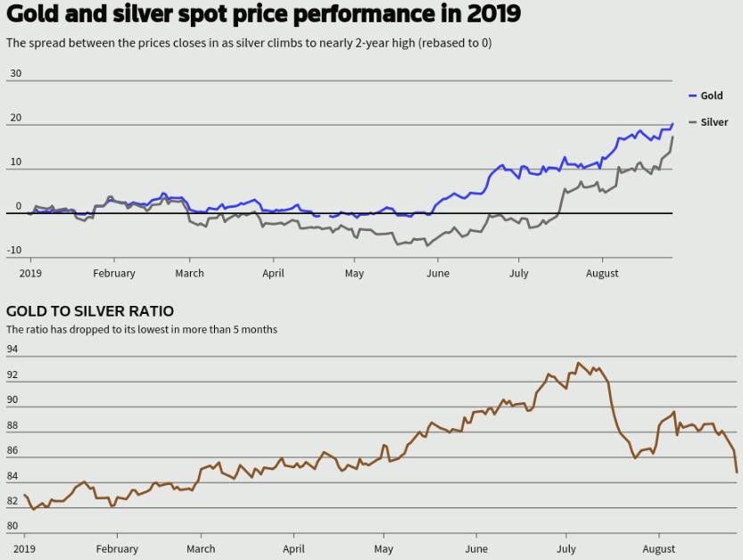Click July on the ratio chart axis
The width and height of the screenshot is (743, 560).
(x=566, y=548)
